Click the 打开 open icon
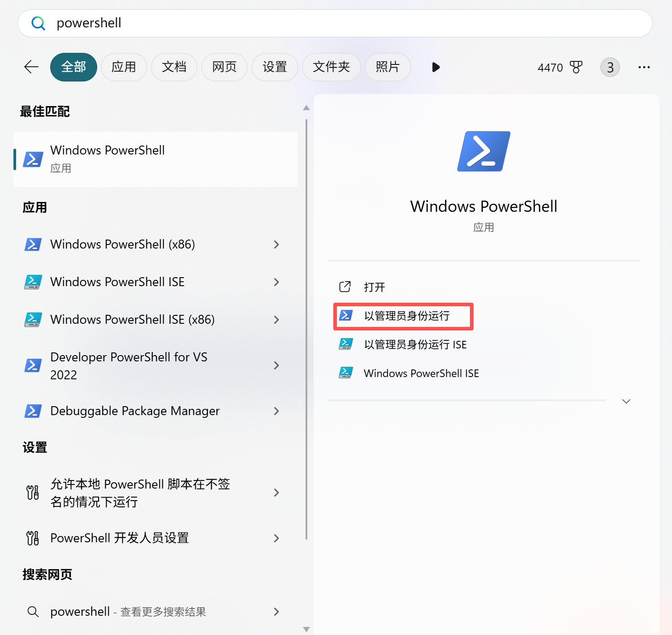 [345, 287]
